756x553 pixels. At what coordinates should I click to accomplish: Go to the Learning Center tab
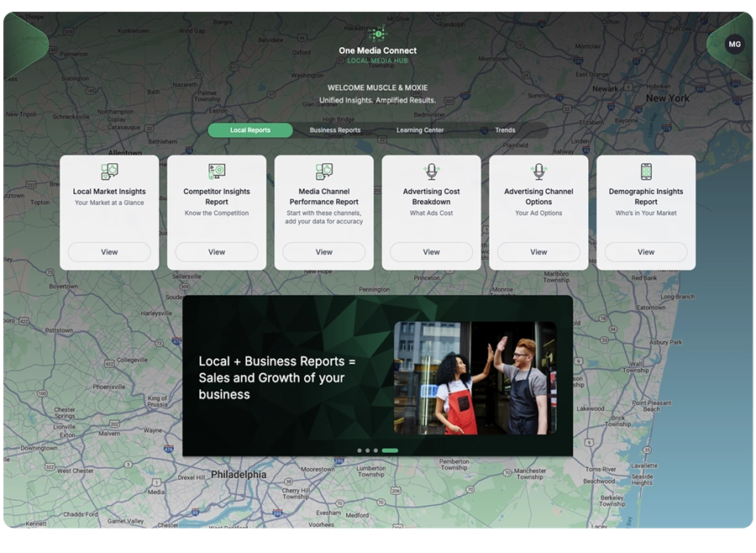coord(420,130)
